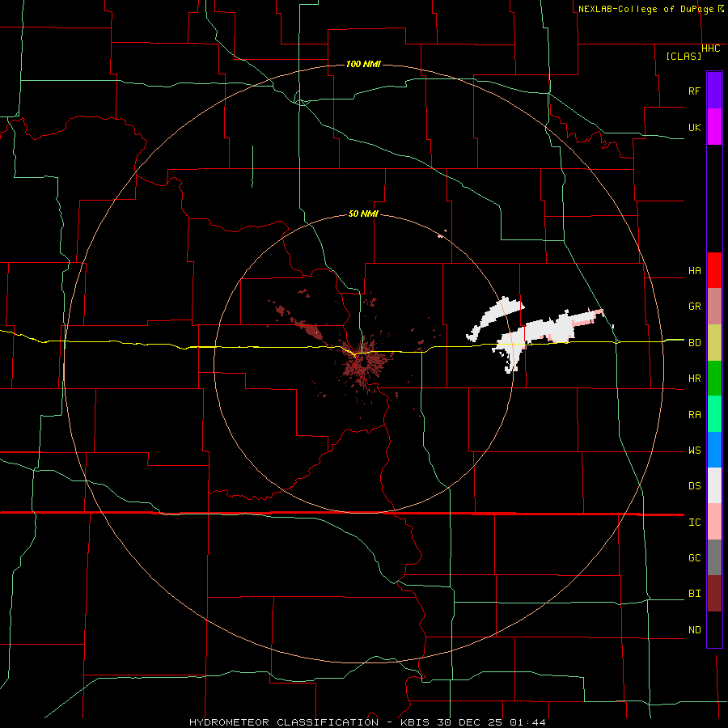728x728 pixels.
Task: Select the IC pink legend swatch
Action: point(714,522)
